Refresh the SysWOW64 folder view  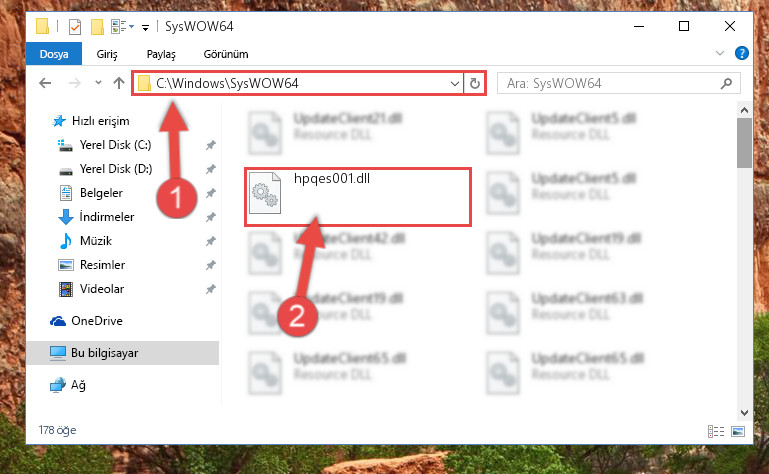click(x=474, y=83)
